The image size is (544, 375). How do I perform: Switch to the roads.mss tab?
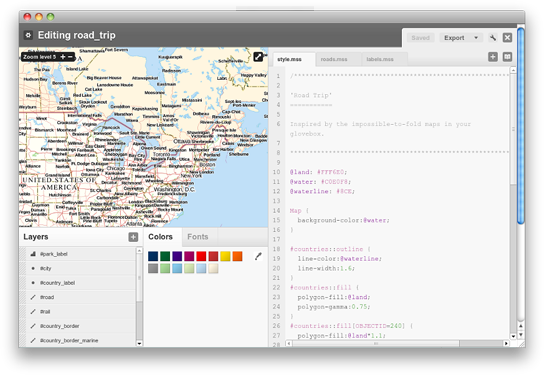pos(334,59)
